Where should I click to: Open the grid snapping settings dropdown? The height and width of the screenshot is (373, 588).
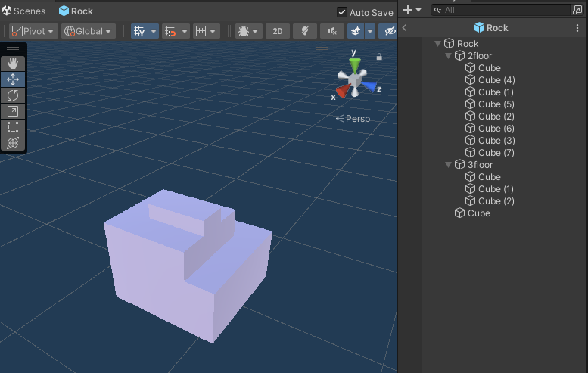pos(185,31)
